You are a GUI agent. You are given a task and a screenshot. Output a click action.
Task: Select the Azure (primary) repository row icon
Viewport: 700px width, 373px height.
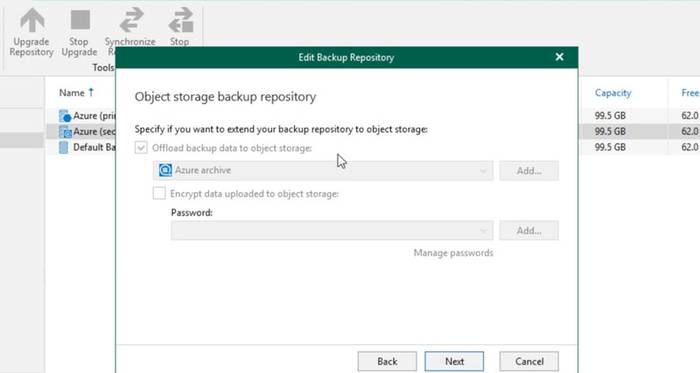[x=65, y=116]
